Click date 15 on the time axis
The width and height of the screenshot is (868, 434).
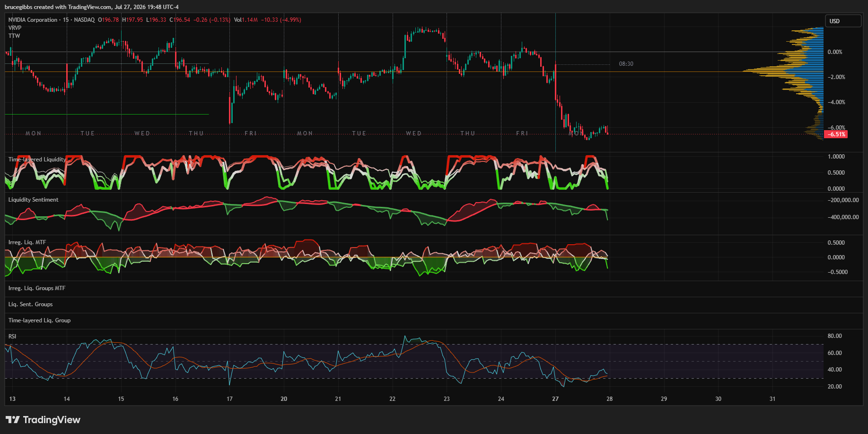click(x=121, y=399)
